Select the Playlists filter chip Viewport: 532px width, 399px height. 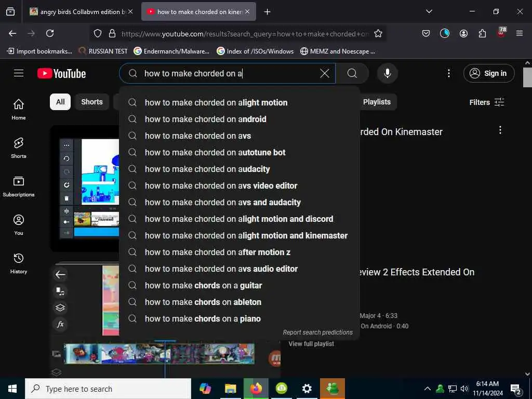point(377,102)
